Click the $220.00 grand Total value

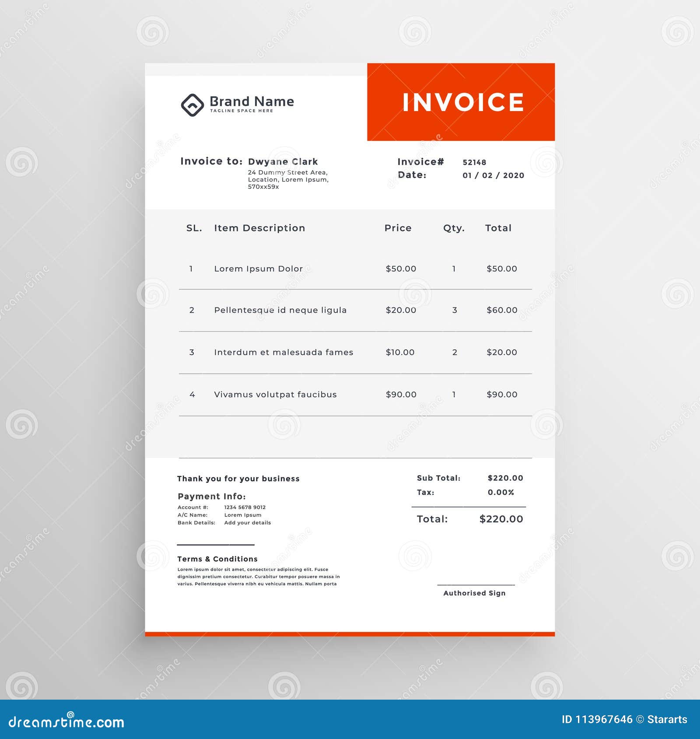501,519
